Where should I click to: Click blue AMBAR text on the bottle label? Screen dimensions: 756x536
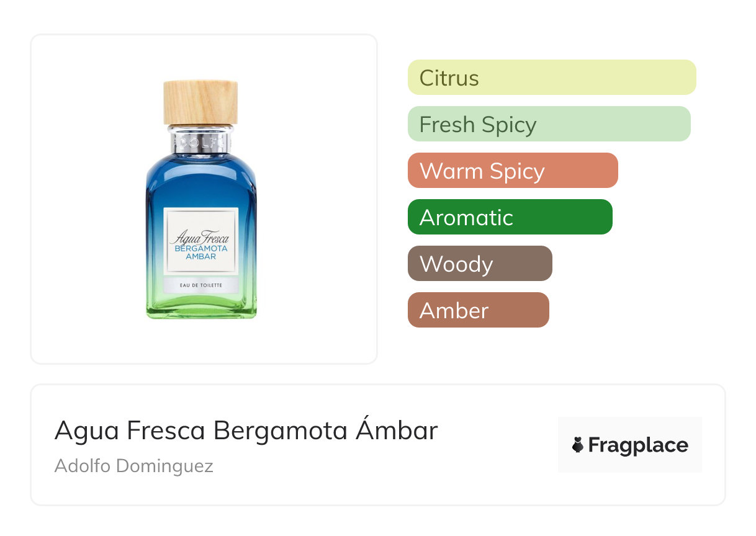[x=200, y=256]
